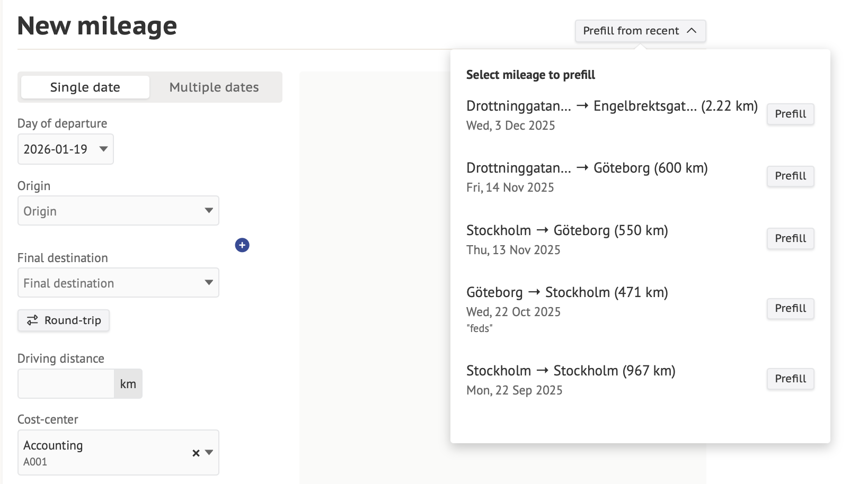Switch to Single date tab
Screen dimensions: 868x484
point(85,87)
